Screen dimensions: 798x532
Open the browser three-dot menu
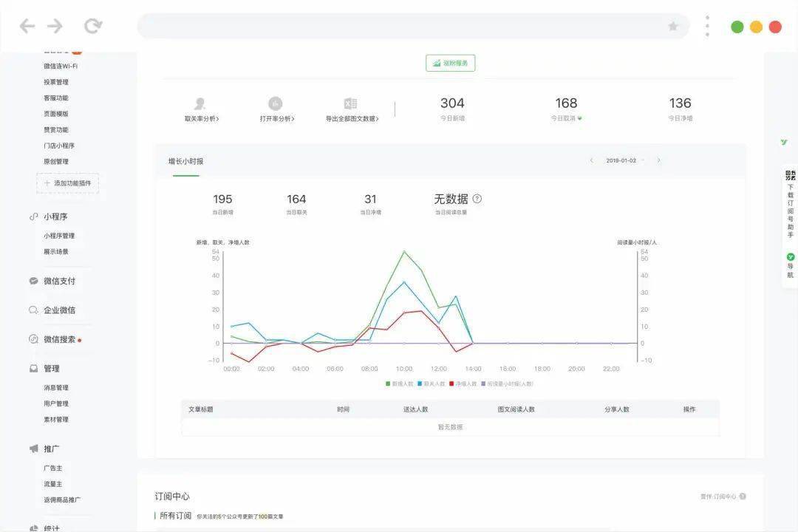(x=707, y=26)
